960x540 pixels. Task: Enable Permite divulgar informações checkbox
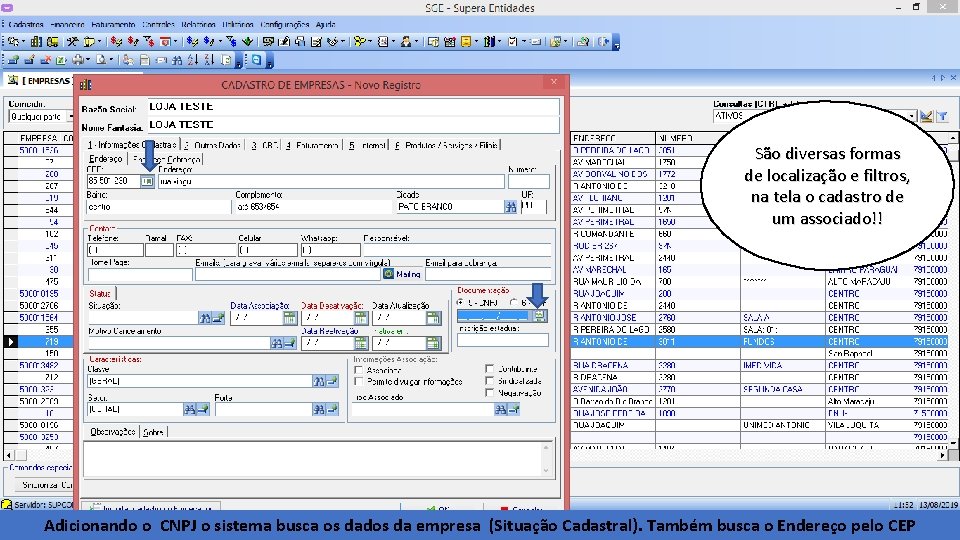click(x=359, y=381)
